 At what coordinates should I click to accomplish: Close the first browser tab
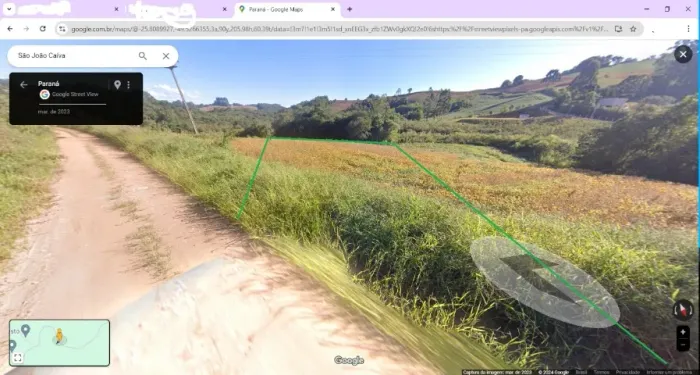[x=117, y=9]
